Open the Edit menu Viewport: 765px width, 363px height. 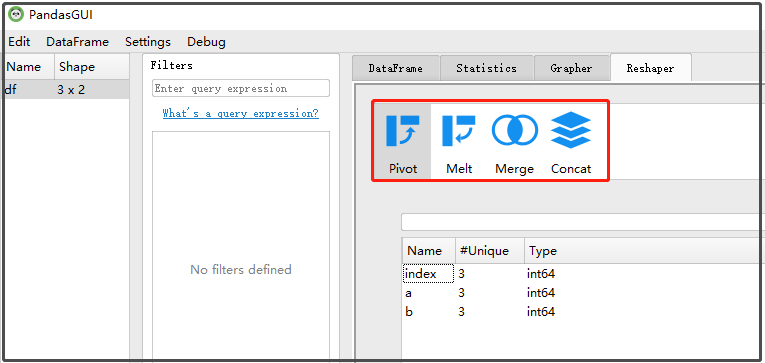tap(20, 42)
